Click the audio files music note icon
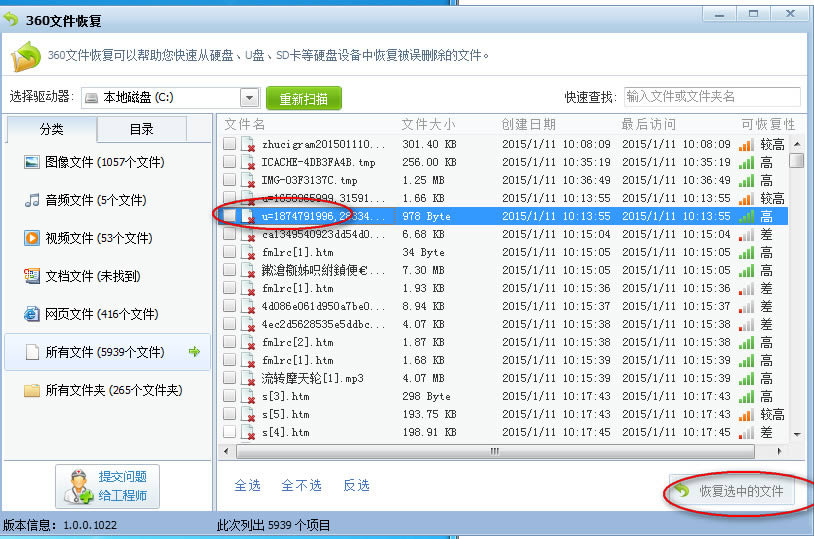This screenshot has width=814, height=539. pyautogui.click(x=32, y=200)
